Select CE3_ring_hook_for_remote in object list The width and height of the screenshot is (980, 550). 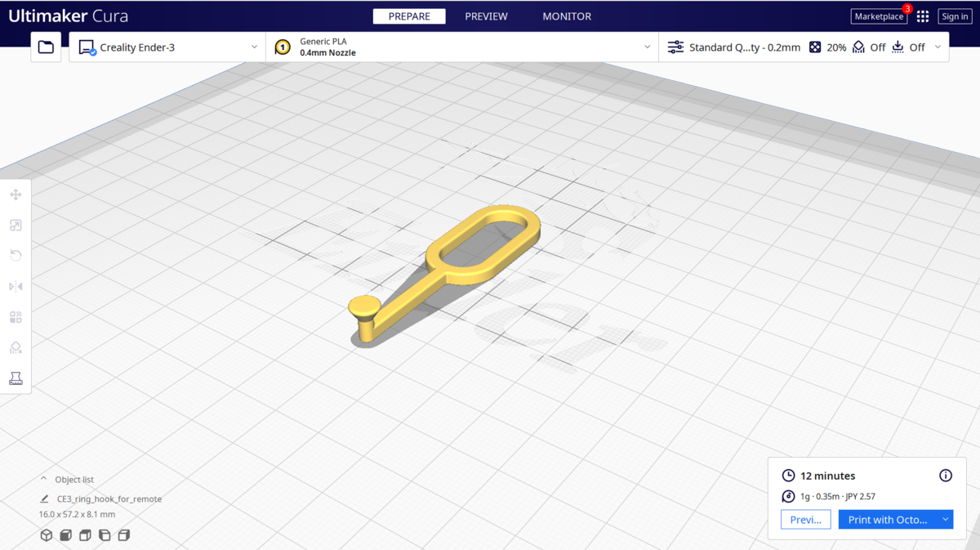[109, 499]
